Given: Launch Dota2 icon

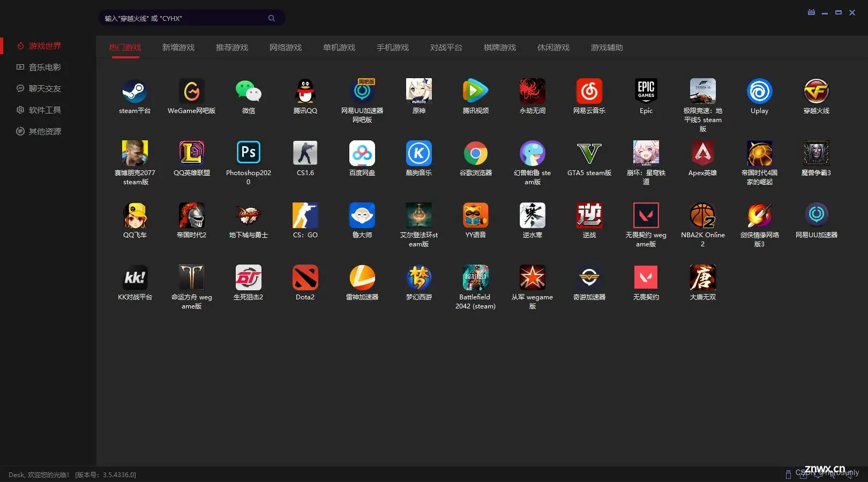Looking at the screenshot, I should coord(305,278).
